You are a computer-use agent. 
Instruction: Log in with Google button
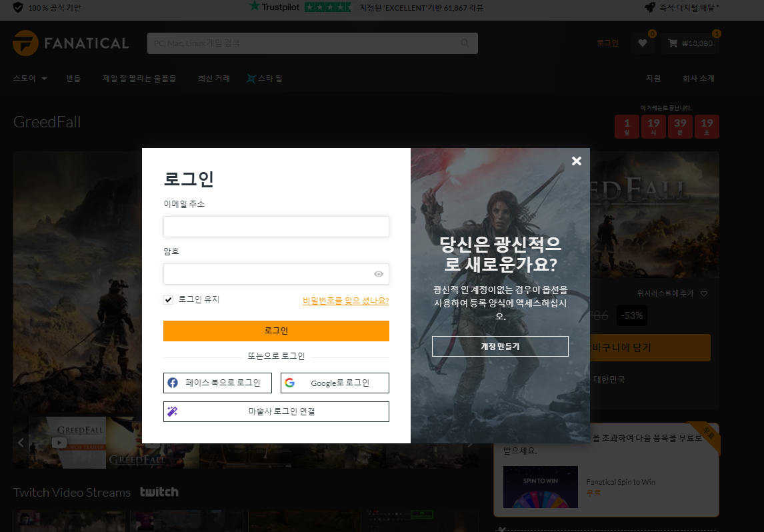(x=335, y=383)
